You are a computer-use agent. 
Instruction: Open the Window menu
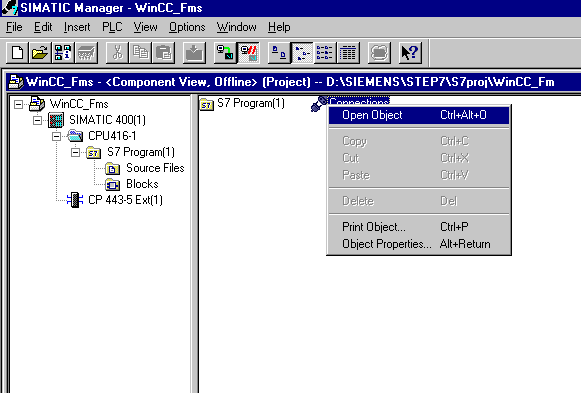tap(237, 27)
